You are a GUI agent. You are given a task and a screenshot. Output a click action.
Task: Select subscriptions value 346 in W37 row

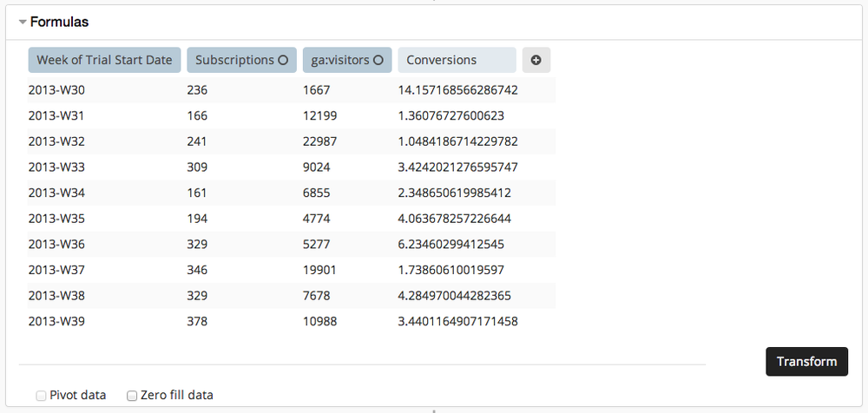[x=197, y=270]
